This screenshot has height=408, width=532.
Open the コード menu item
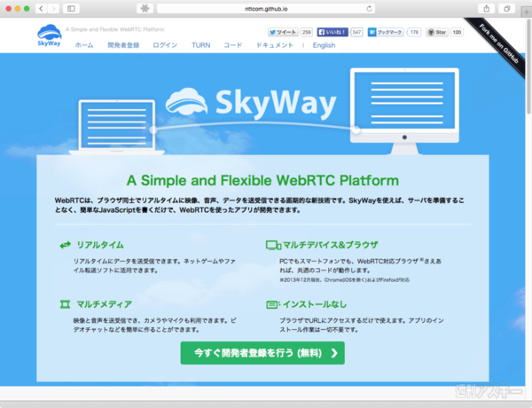pyautogui.click(x=232, y=45)
